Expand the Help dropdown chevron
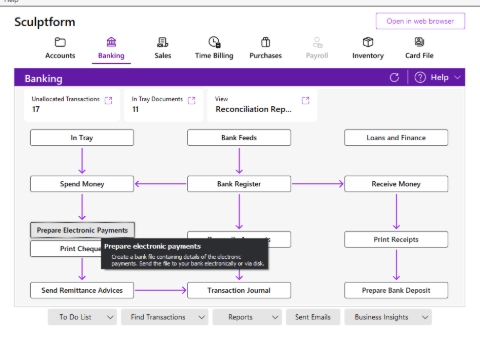 [x=457, y=78]
